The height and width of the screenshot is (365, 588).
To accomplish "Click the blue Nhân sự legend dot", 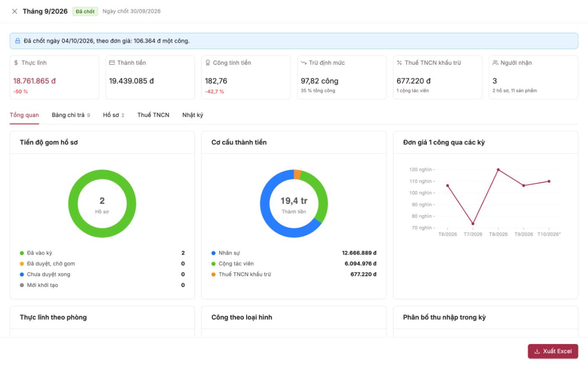I will [214, 253].
